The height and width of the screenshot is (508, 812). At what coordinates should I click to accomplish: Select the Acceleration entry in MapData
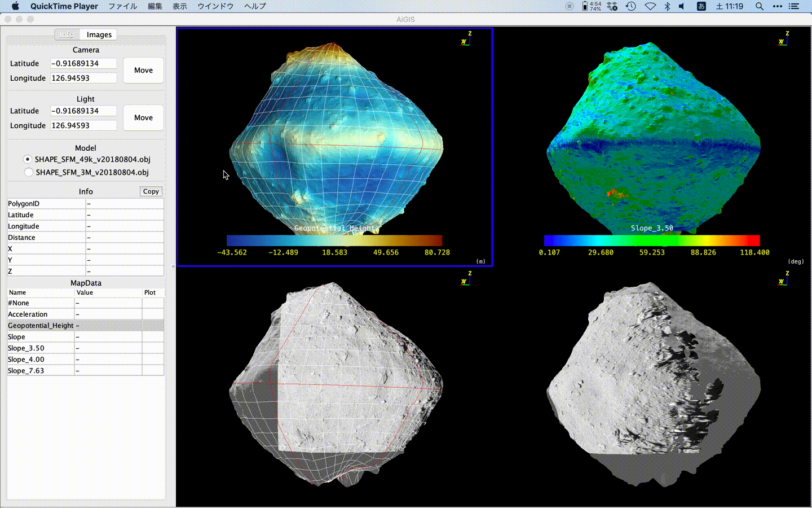pos(28,314)
